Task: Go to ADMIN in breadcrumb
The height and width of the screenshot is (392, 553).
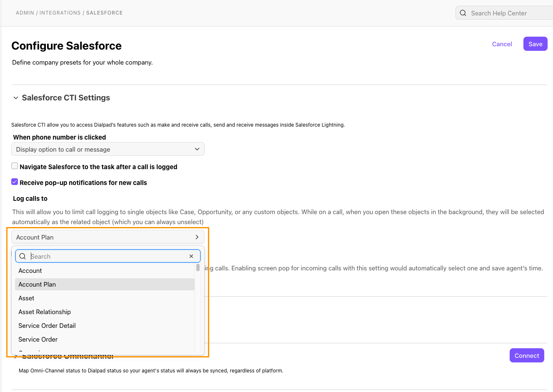Action: (x=25, y=13)
